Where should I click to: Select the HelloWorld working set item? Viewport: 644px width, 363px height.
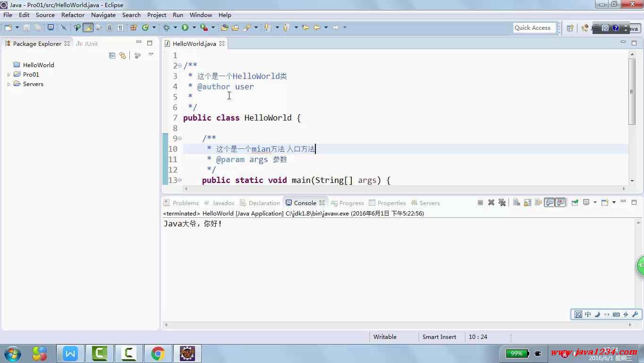[38, 65]
